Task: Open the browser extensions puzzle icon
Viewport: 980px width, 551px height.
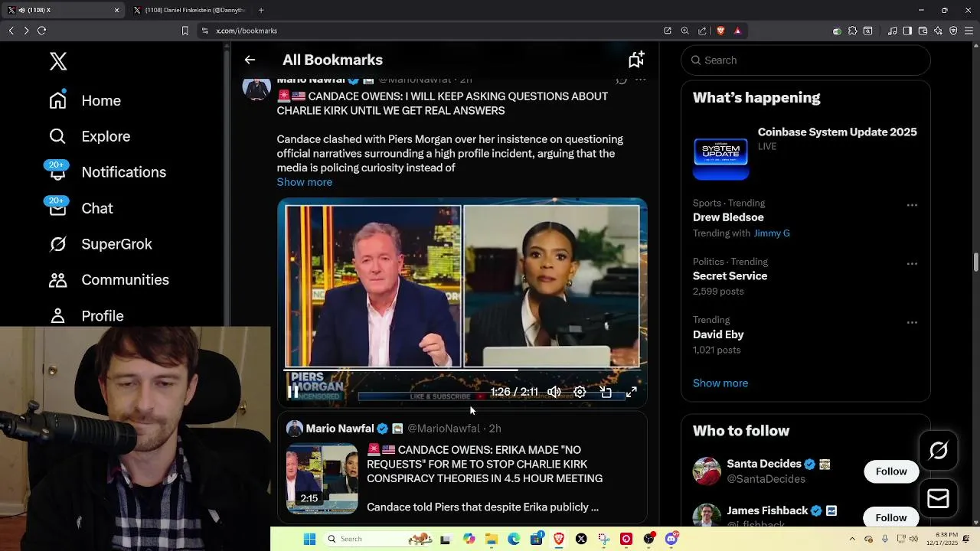Action: tap(852, 31)
